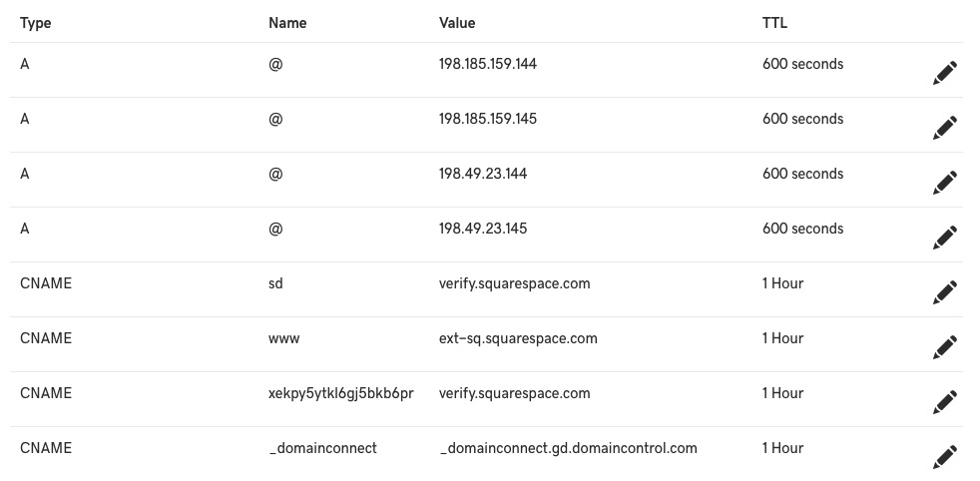Select the ext-sq.squarespace.com value
Image resolution: width=980 pixels, height=481 pixels.
point(518,338)
